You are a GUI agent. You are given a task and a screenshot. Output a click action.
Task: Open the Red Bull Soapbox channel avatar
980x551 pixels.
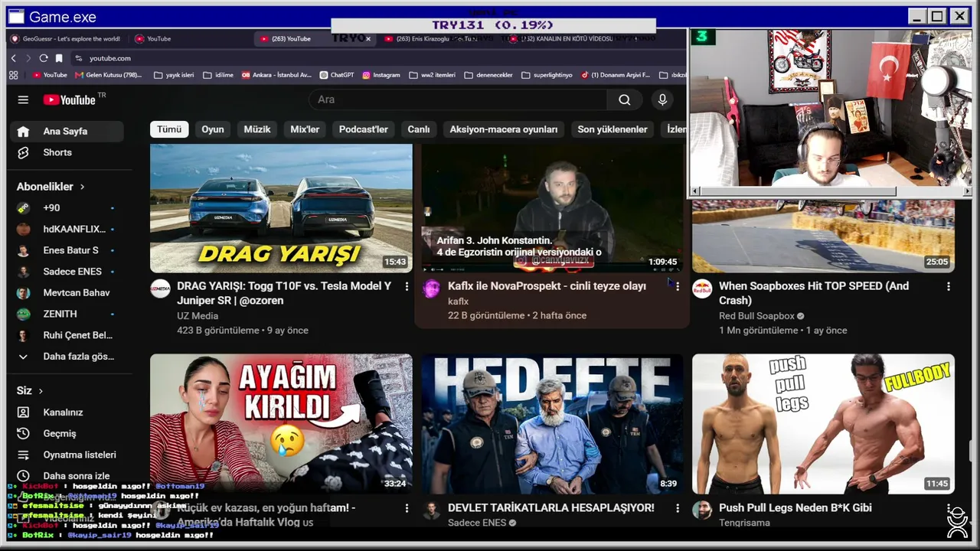[702, 289]
